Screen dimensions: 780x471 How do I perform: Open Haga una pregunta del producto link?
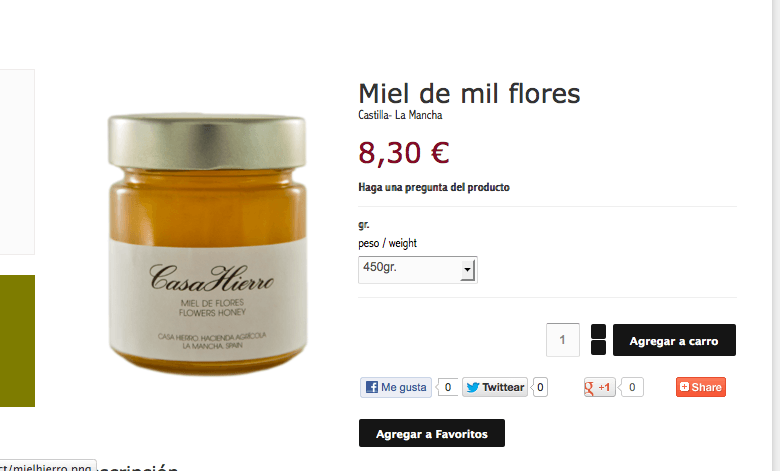point(434,188)
